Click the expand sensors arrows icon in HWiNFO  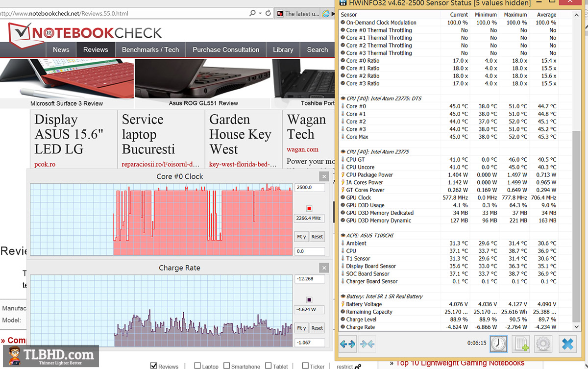pos(347,344)
